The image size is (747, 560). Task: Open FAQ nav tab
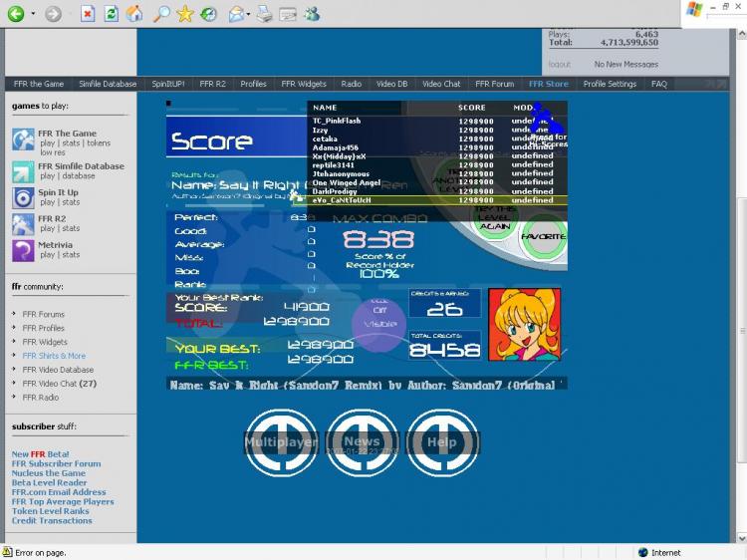pyautogui.click(x=659, y=84)
